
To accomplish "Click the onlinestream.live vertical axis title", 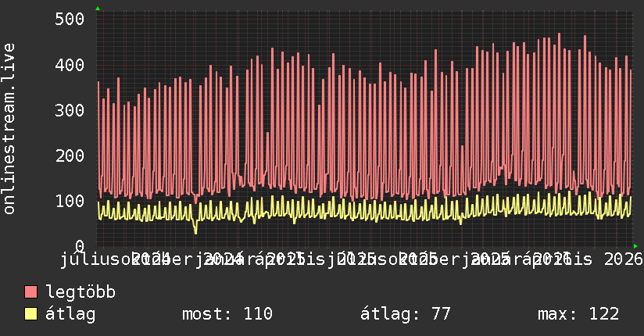I will tap(9, 129).
